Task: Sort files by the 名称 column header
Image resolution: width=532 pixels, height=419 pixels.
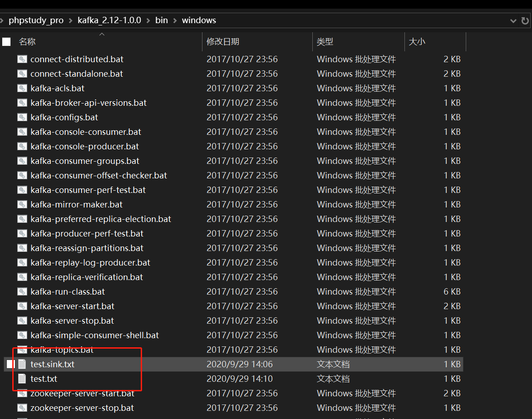Action: tap(27, 42)
